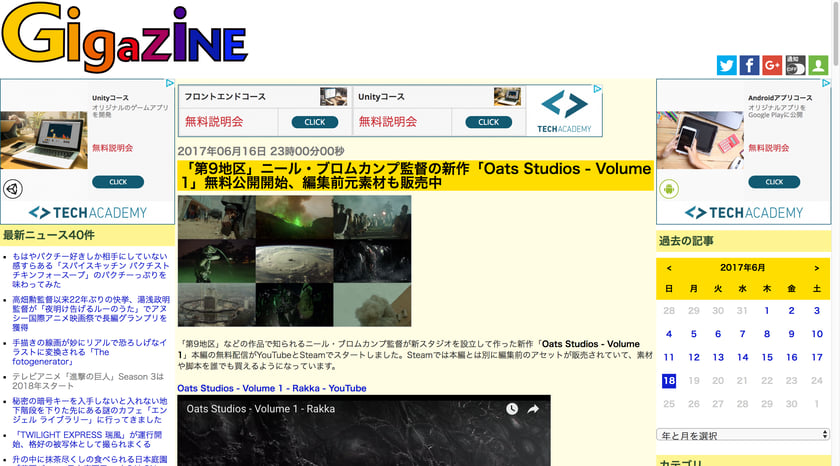This screenshot has height=466, width=840.
Task: Click CLICK button in left Unity ad
Action: pyautogui.click(x=118, y=182)
